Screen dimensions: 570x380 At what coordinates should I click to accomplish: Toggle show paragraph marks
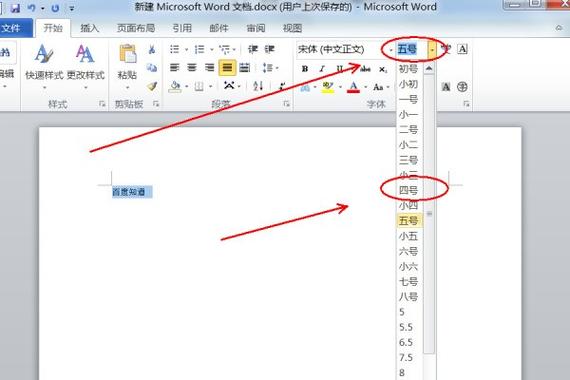click(282, 86)
